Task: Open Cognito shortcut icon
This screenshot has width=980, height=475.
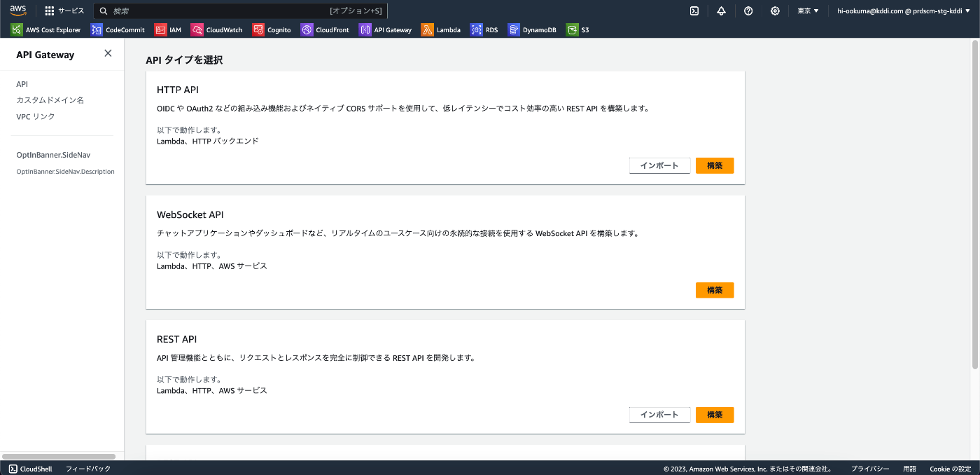Action: [x=258, y=30]
